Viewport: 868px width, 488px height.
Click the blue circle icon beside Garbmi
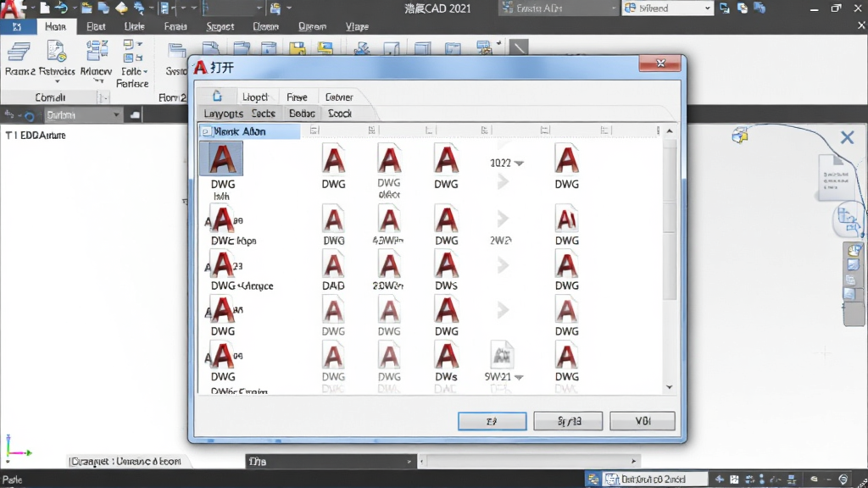click(30, 115)
